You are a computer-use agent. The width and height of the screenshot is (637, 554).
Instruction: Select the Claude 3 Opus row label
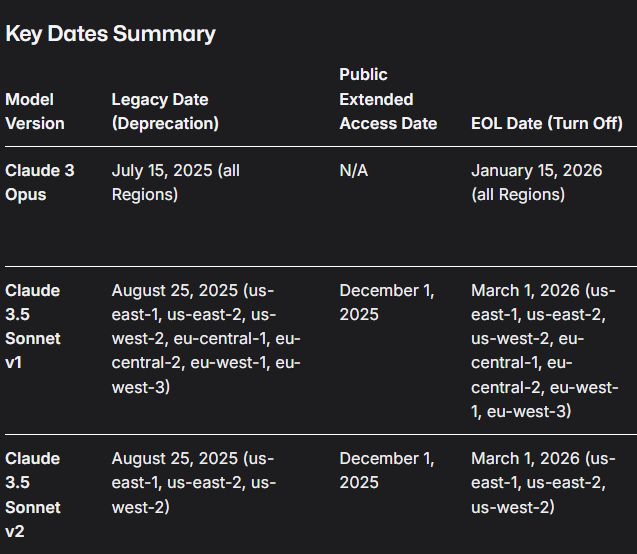pos(40,182)
